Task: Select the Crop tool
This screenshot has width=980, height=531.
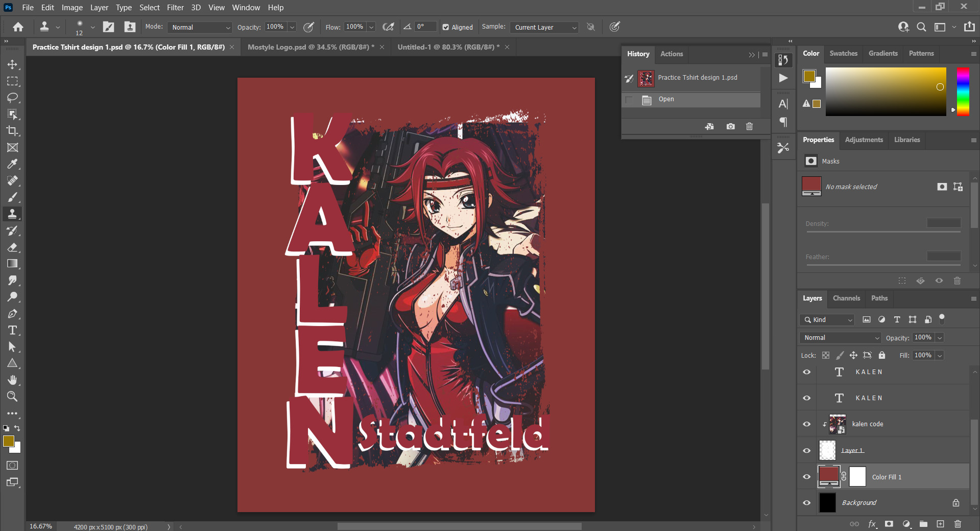Action: [12, 131]
